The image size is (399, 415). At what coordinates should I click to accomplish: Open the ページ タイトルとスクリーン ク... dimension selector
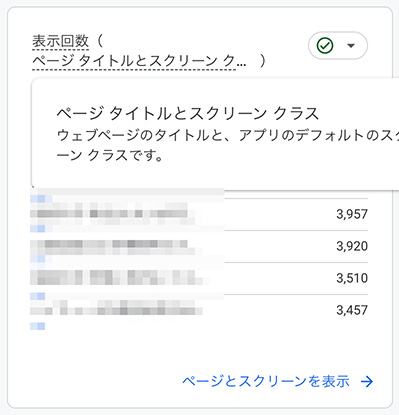pyautogui.click(x=139, y=61)
